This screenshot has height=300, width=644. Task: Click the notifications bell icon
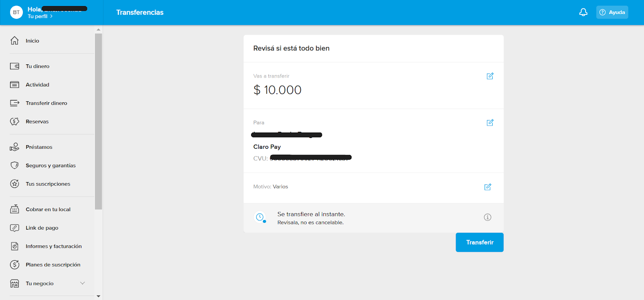(583, 12)
